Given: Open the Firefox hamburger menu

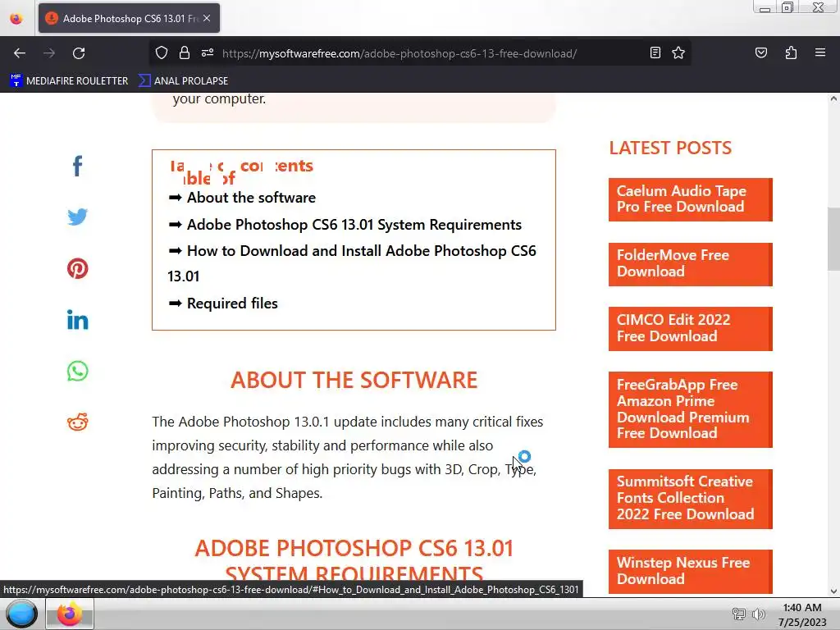Looking at the screenshot, I should coord(820,52).
